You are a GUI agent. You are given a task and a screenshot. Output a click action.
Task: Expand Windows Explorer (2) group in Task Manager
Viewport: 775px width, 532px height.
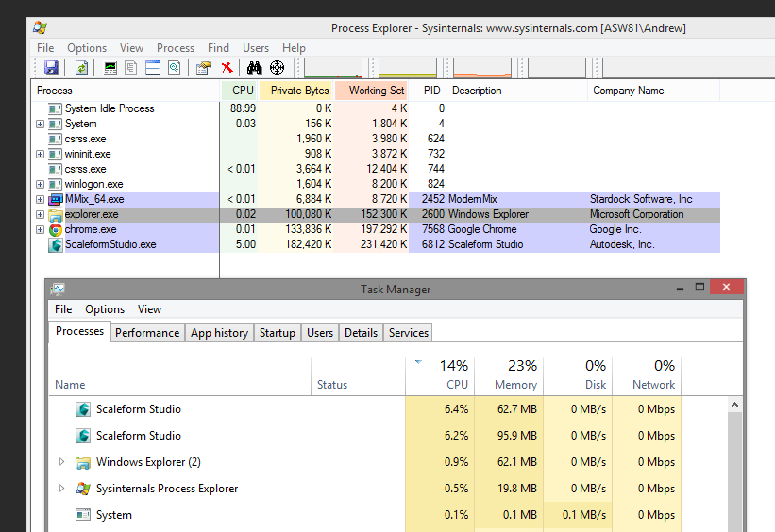(x=61, y=462)
